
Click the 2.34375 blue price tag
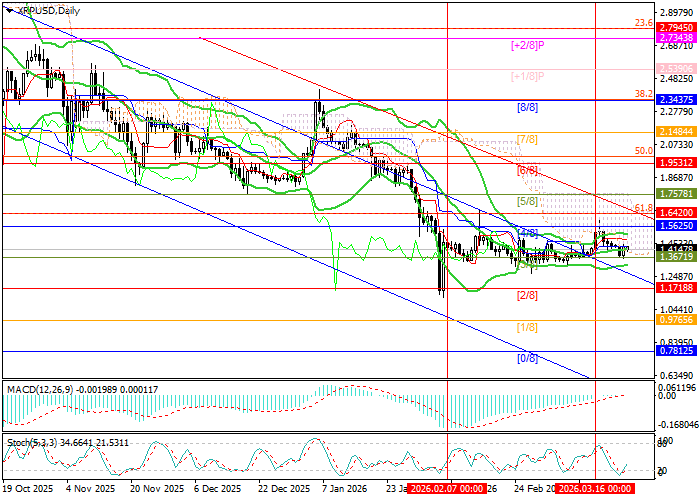click(x=676, y=99)
